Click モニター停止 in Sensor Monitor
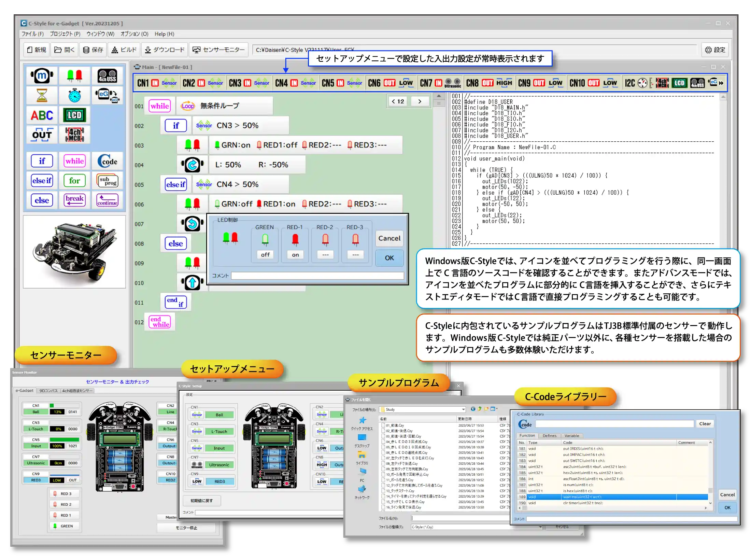 [186, 528]
